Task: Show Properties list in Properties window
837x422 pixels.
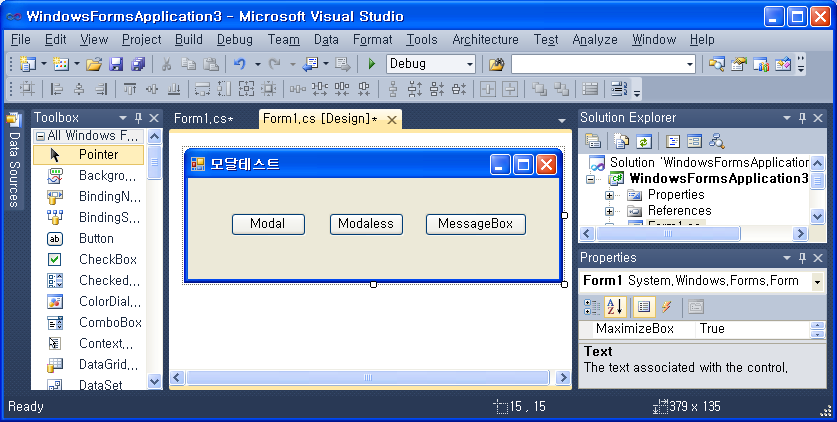Action: (x=644, y=307)
